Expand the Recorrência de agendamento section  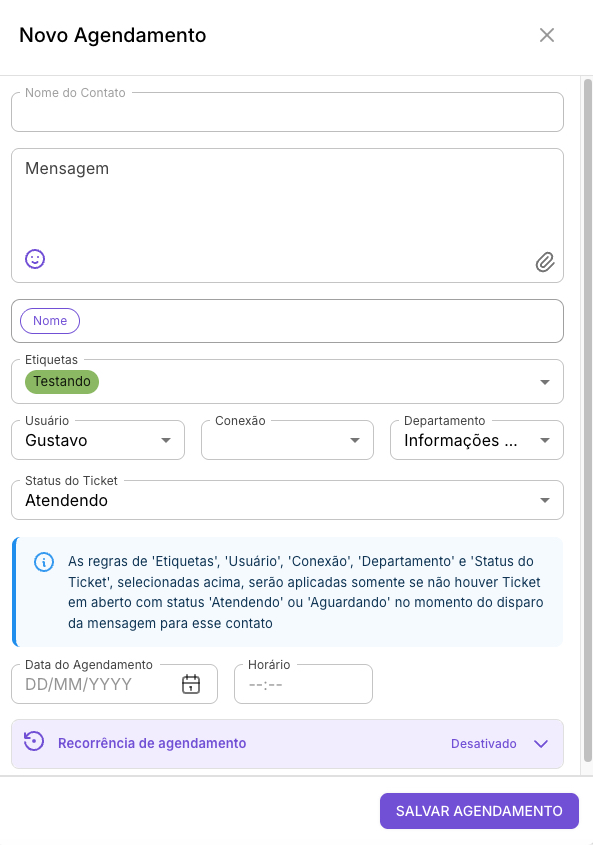540,743
